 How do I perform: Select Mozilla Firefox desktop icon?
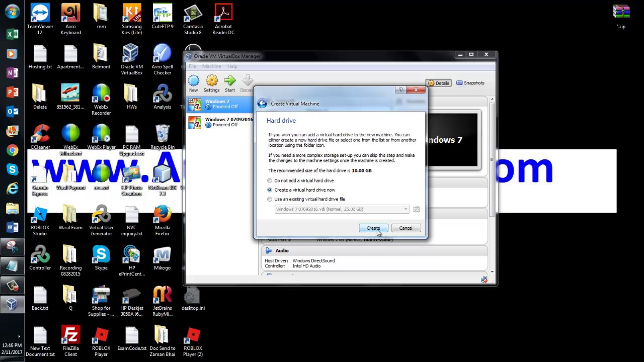163,221
